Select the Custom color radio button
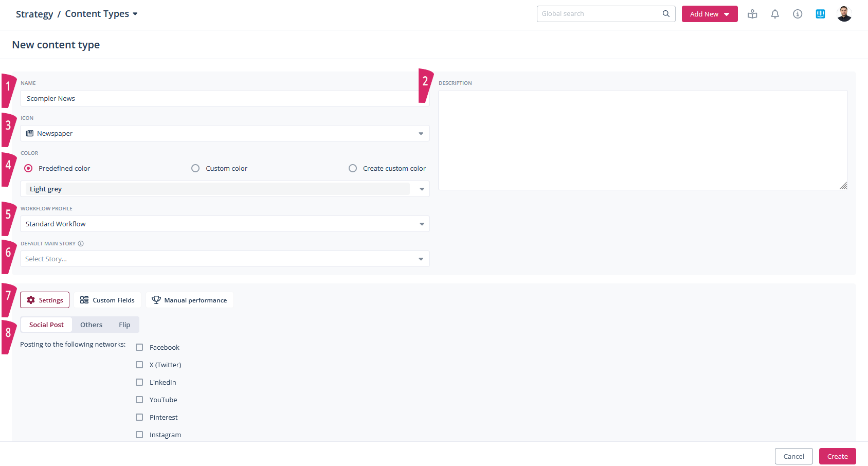The width and height of the screenshot is (868, 466). point(195,168)
